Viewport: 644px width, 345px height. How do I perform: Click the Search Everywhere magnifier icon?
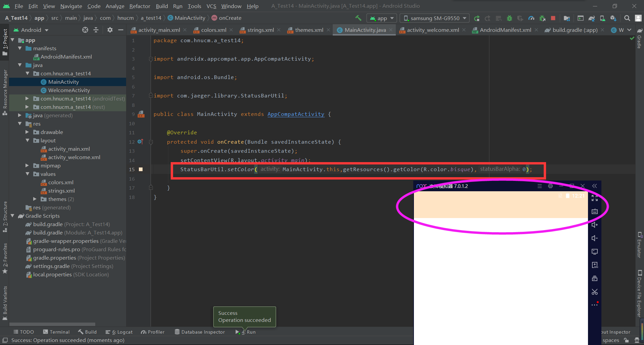pyautogui.click(x=627, y=18)
